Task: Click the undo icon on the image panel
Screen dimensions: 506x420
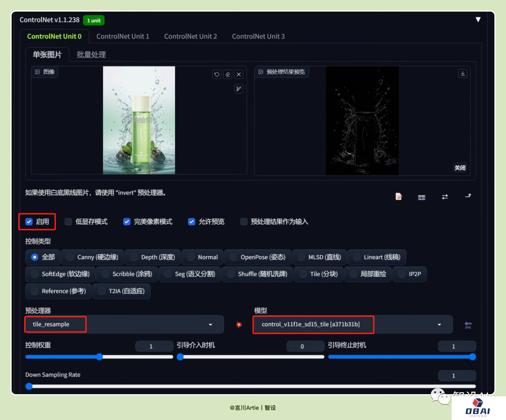Action: pos(217,75)
